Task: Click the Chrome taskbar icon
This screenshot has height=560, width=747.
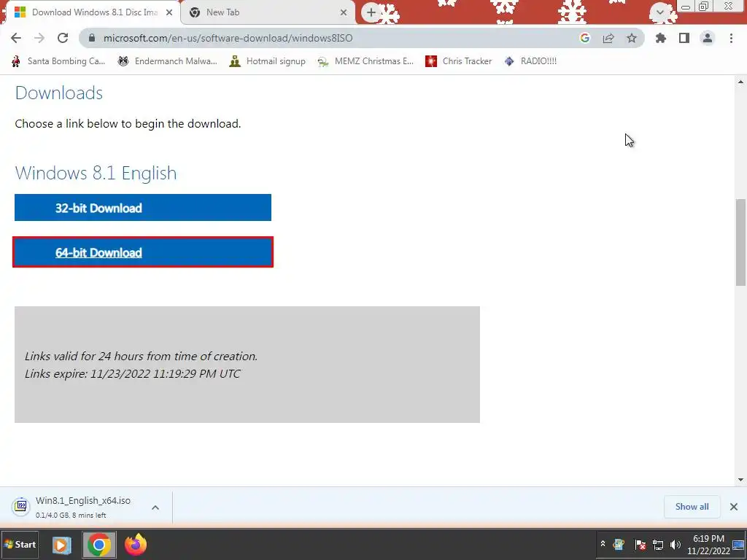Action: [99, 545]
